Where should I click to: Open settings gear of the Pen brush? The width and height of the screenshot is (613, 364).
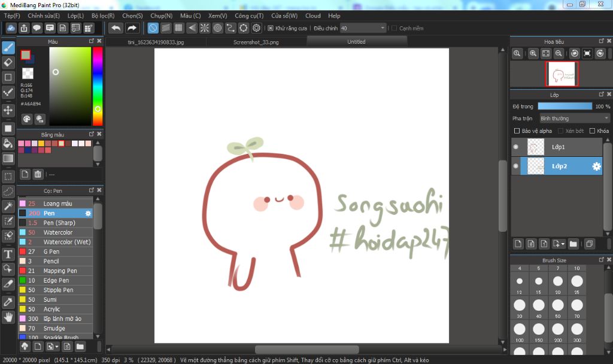point(88,214)
